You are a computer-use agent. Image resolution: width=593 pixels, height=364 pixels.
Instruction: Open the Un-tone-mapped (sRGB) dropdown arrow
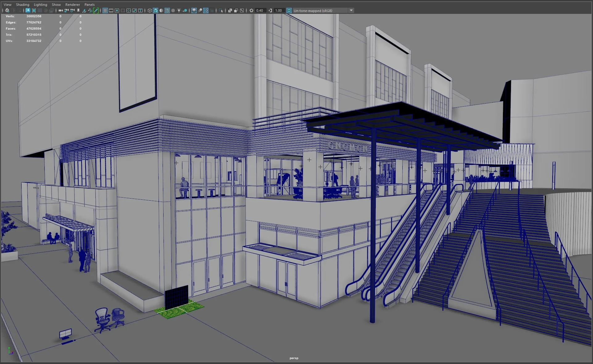coord(351,10)
